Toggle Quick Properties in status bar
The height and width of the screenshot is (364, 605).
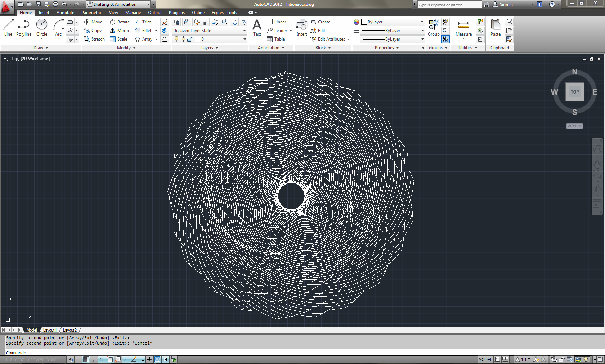(165, 359)
